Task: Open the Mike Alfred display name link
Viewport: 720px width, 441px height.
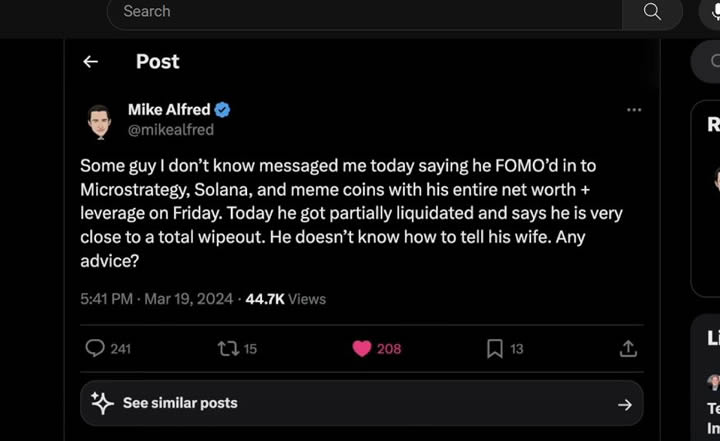Action: [x=169, y=110]
